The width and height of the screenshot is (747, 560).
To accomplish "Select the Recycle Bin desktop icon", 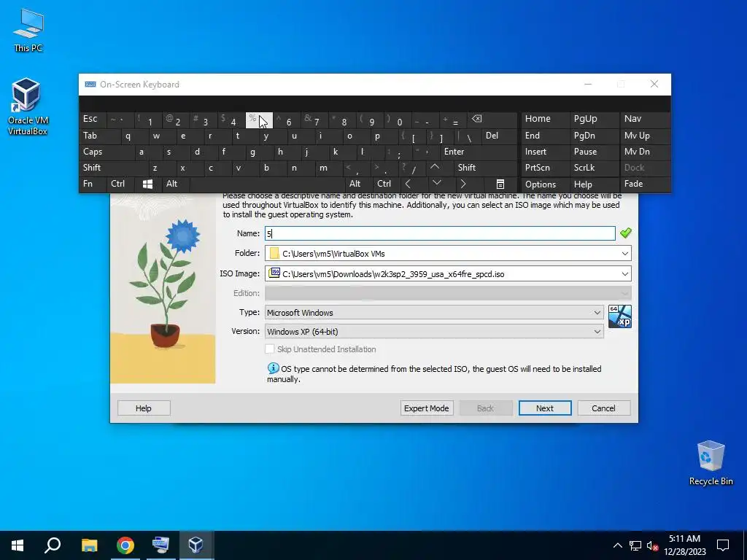I will point(711,463).
